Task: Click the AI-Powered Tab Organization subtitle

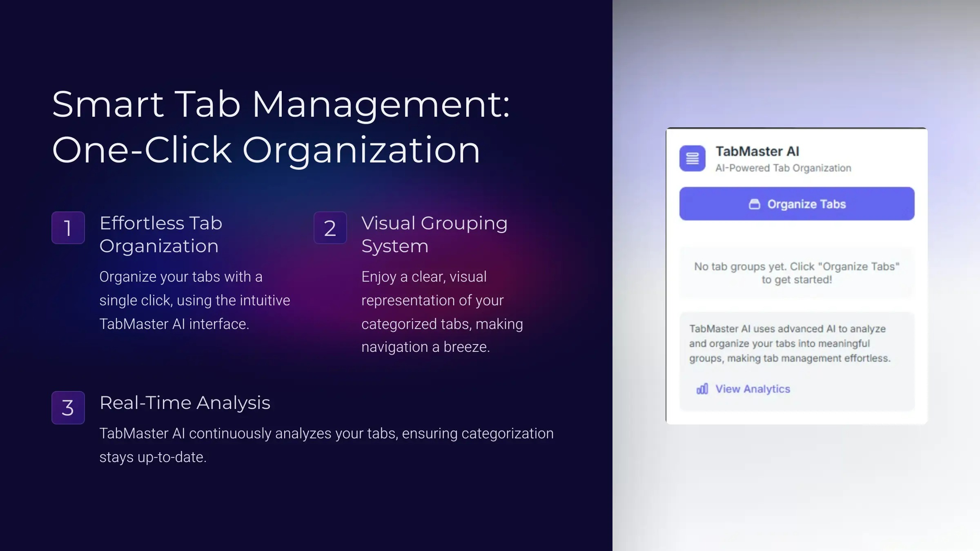Action: [x=783, y=168]
